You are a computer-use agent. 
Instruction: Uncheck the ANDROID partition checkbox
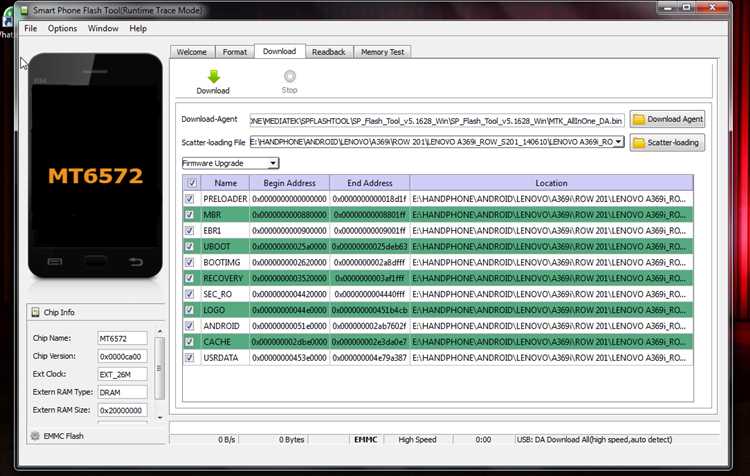click(x=189, y=326)
